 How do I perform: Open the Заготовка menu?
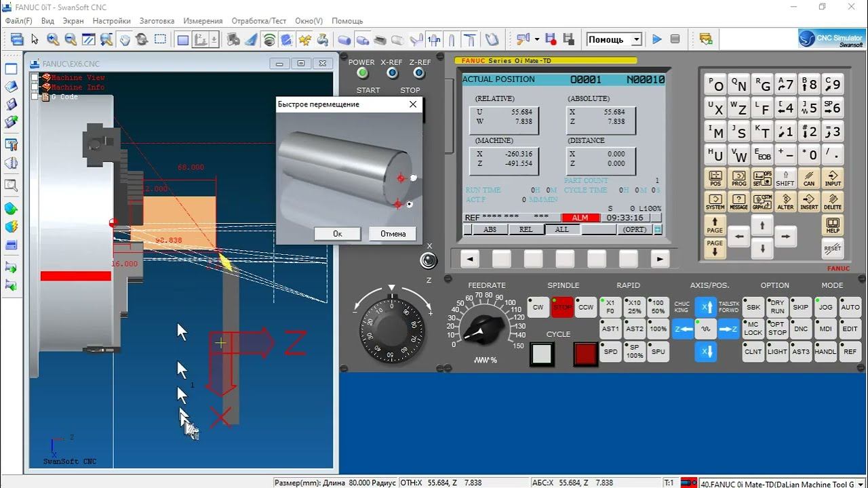pyautogui.click(x=157, y=21)
